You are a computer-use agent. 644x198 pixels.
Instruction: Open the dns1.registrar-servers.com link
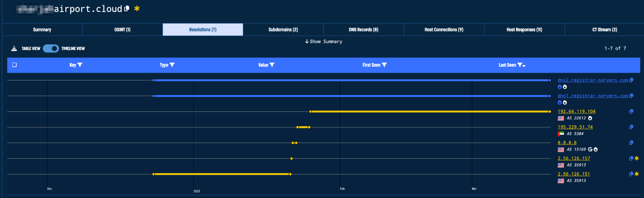click(593, 96)
